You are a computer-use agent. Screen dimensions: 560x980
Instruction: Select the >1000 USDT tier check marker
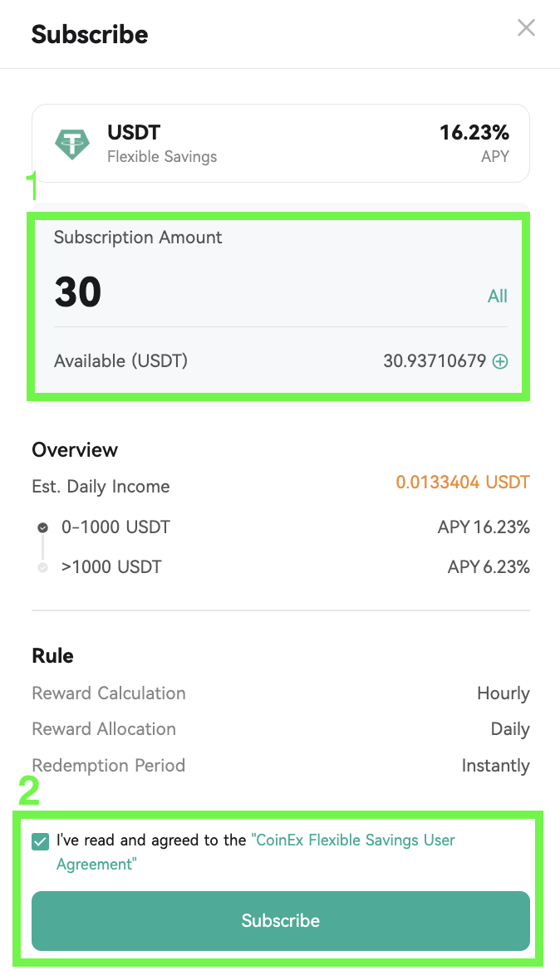pos(42,567)
